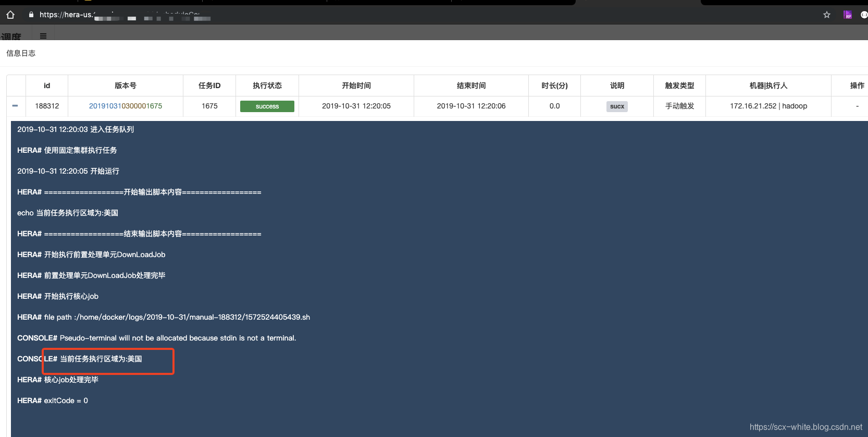868x437 pixels.
Task: Click the 机器|执行人 column header
Action: [x=768, y=86]
